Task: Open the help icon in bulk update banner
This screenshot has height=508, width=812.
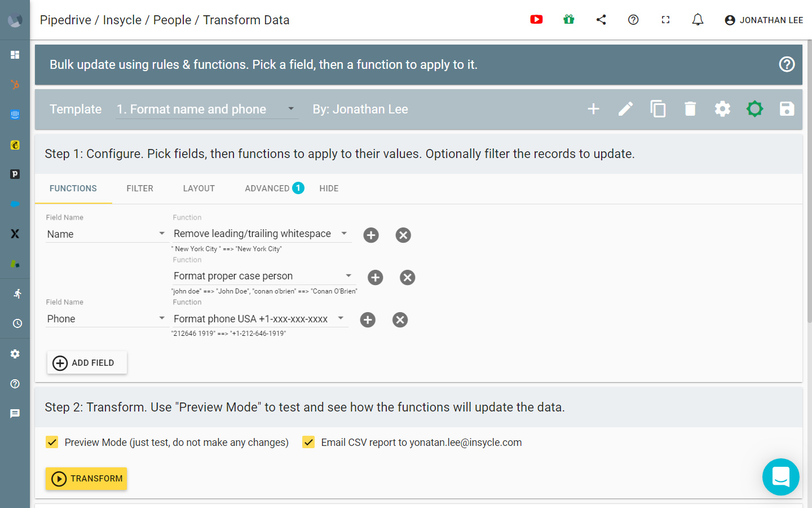Action: pos(787,64)
